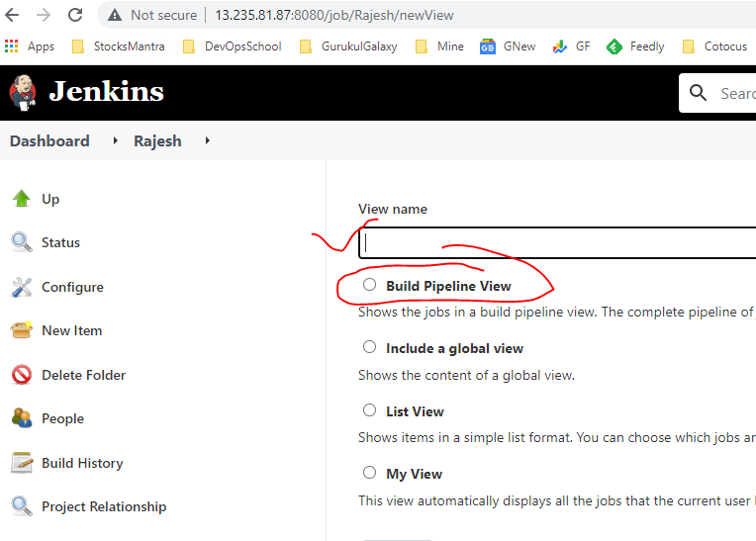Viewport: 756px width, 541px height.
Task: Go to the Dashboard breadcrumb link
Action: point(49,141)
